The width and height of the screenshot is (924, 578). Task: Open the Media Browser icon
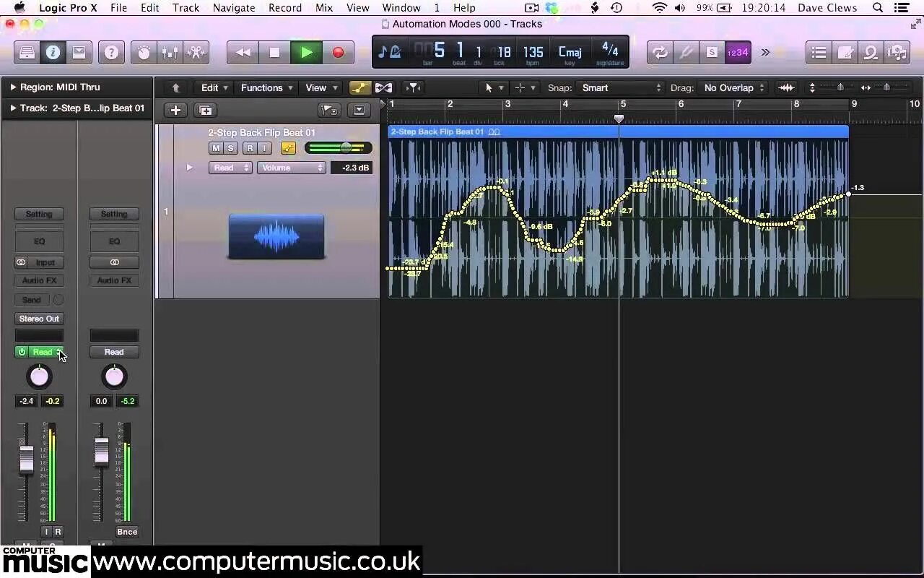tap(897, 53)
